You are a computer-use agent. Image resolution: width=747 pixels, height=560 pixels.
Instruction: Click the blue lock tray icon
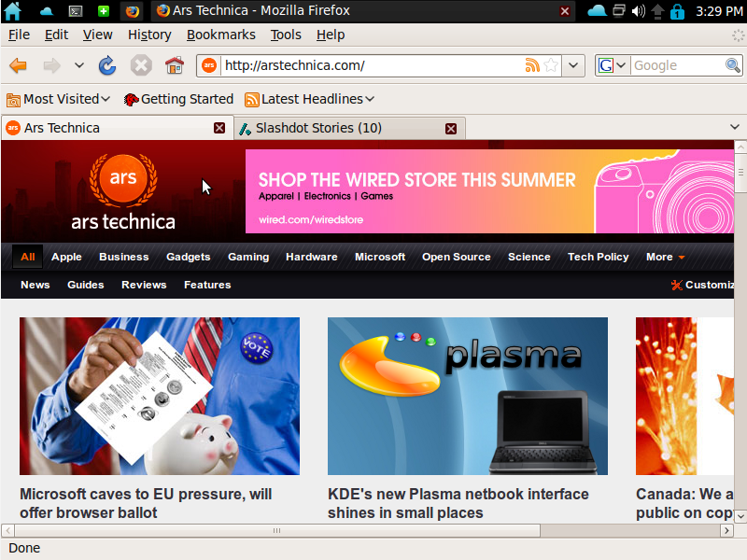tap(677, 11)
